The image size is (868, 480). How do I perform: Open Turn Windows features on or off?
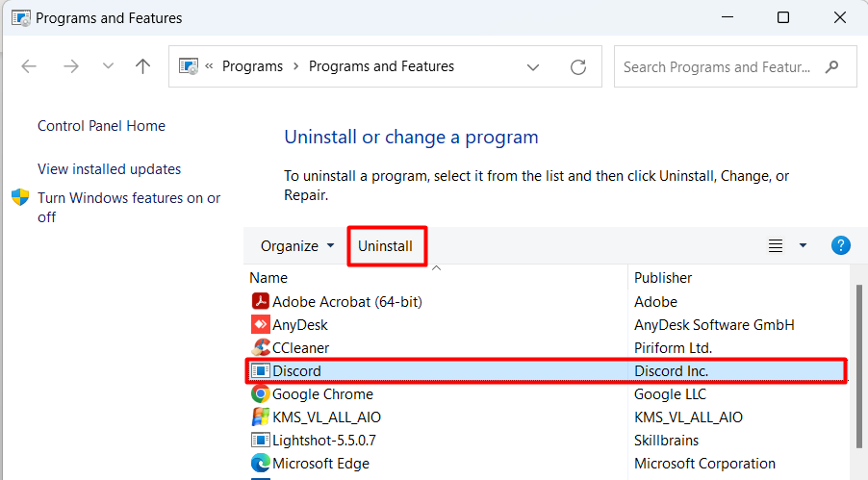click(x=129, y=207)
